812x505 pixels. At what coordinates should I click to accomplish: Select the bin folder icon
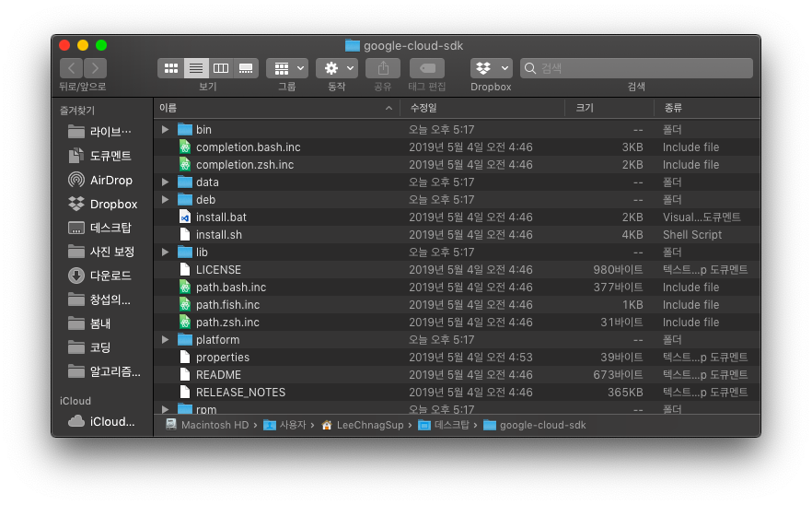click(x=185, y=129)
